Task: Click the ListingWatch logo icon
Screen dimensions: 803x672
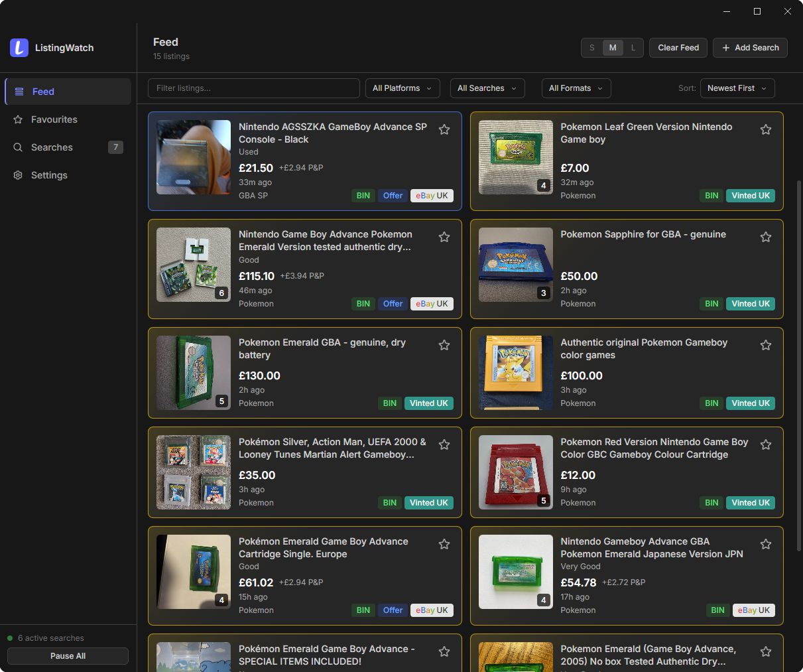Action: (x=19, y=48)
